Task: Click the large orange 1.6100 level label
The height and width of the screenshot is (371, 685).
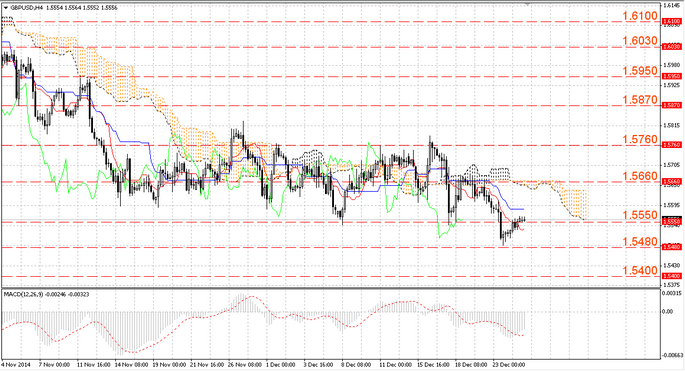Action: [640, 16]
